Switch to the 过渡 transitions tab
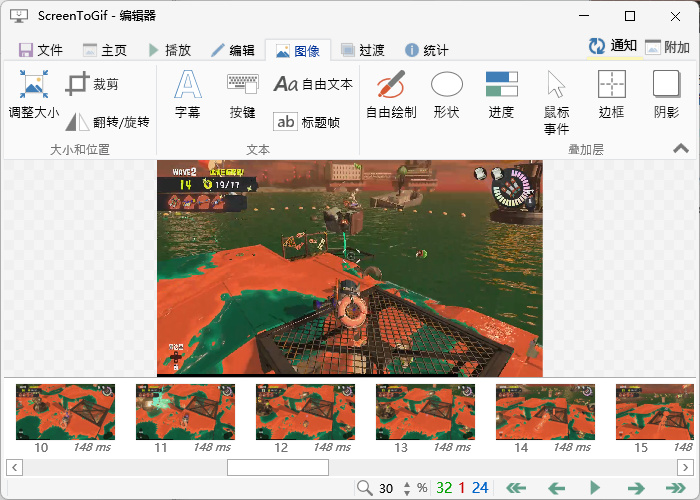Image resolution: width=700 pixels, height=500 pixels. (x=362, y=50)
